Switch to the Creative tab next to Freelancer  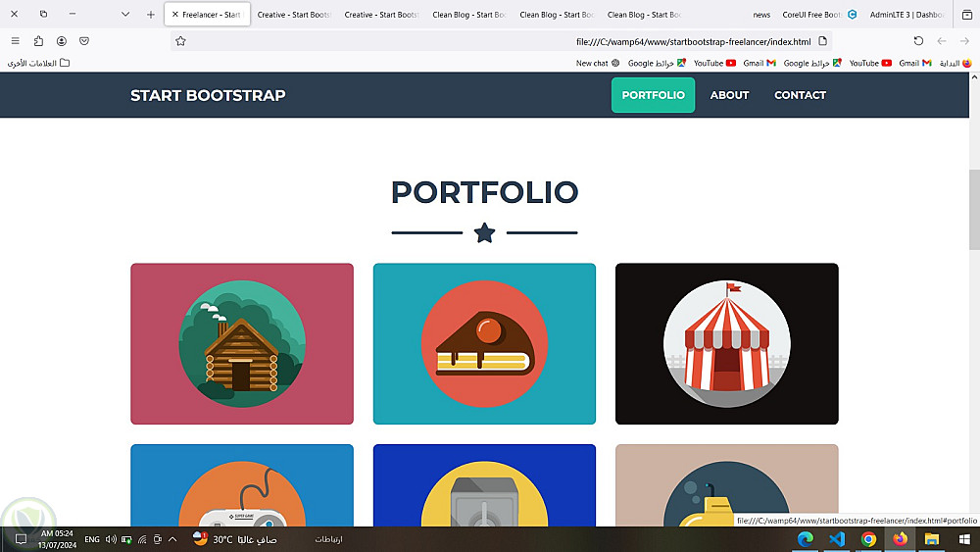pos(294,15)
